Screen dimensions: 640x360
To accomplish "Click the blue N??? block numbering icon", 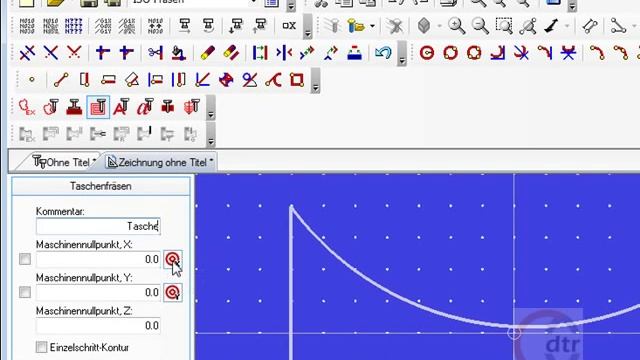I will 74,26.
